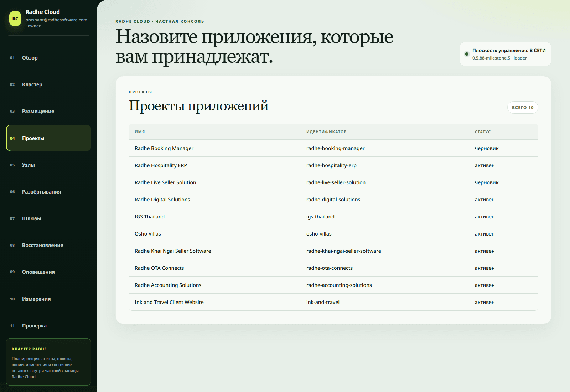Click identifier osho-villas

[x=319, y=234]
